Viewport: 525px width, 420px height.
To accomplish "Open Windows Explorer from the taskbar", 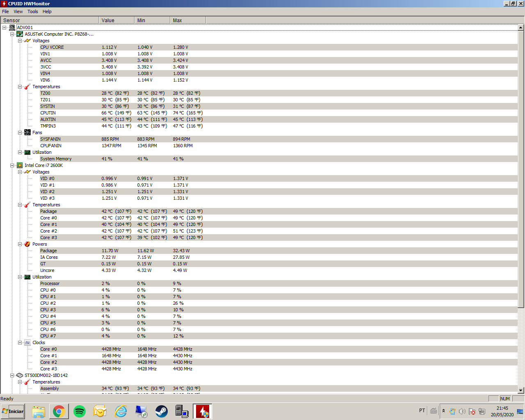I will [x=39, y=411].
